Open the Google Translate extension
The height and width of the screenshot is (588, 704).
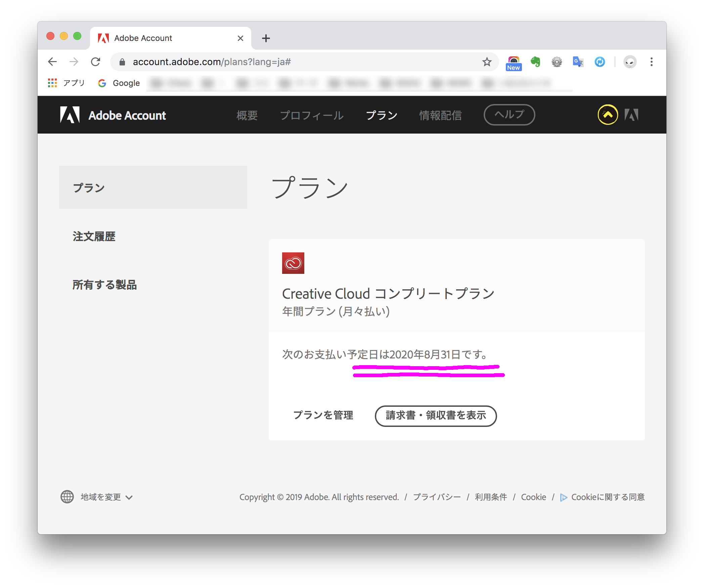click(x=578, y=62)
